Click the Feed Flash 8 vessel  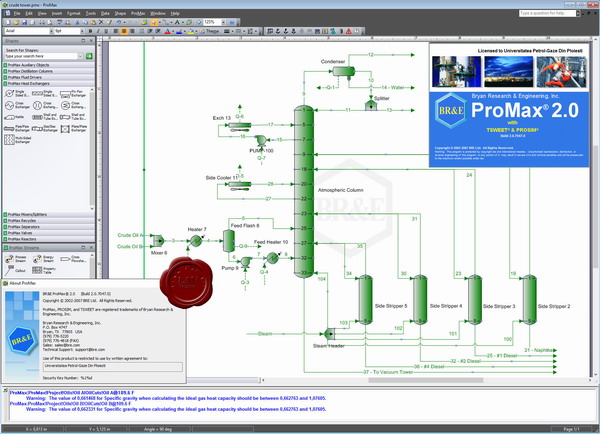pos(229,241)
